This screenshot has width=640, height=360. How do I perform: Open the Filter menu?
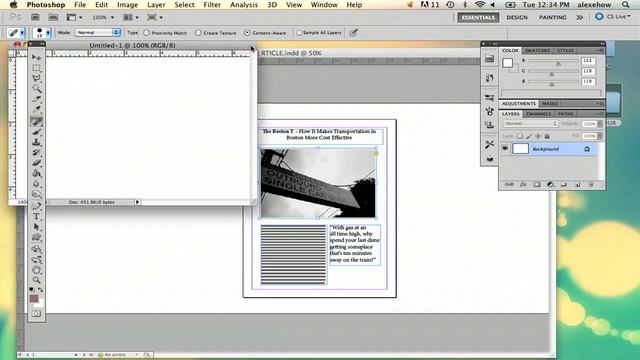[x=212, y=4]
